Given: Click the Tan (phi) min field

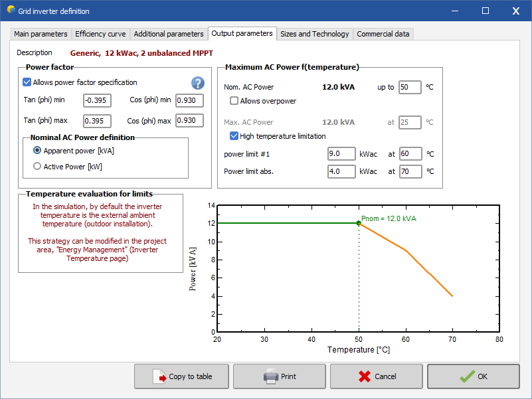Looking at the screenshot, I should [x=97, y=100].
